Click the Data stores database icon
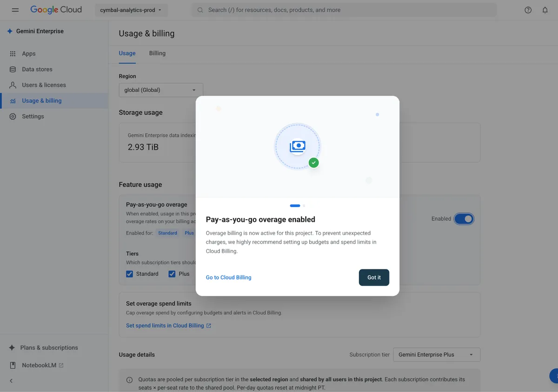Image resolution: width=558 pixels, height=392 pixels. click(x=13, y=69)
